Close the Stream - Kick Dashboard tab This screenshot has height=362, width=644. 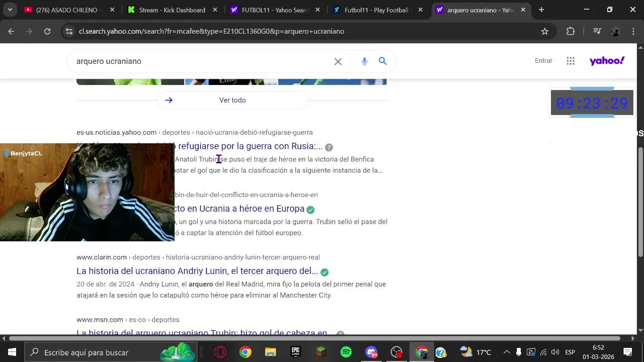point(215,10)
